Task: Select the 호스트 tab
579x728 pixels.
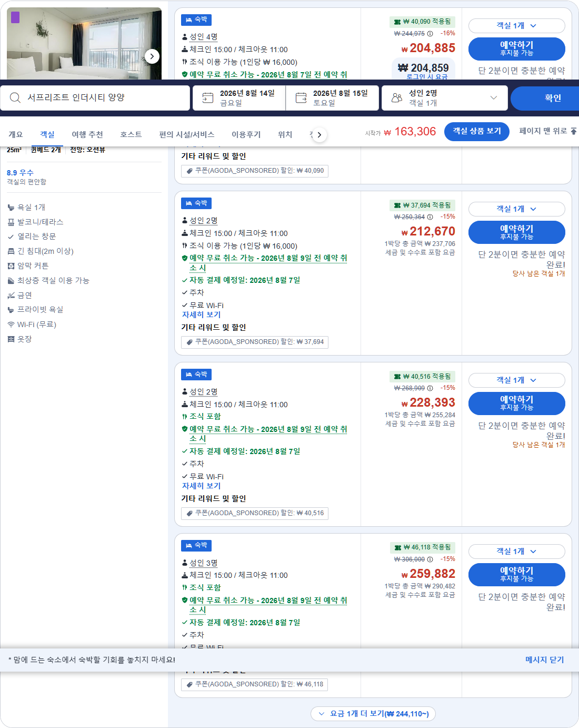Action: pyautogui.click(x=131, y=134)
